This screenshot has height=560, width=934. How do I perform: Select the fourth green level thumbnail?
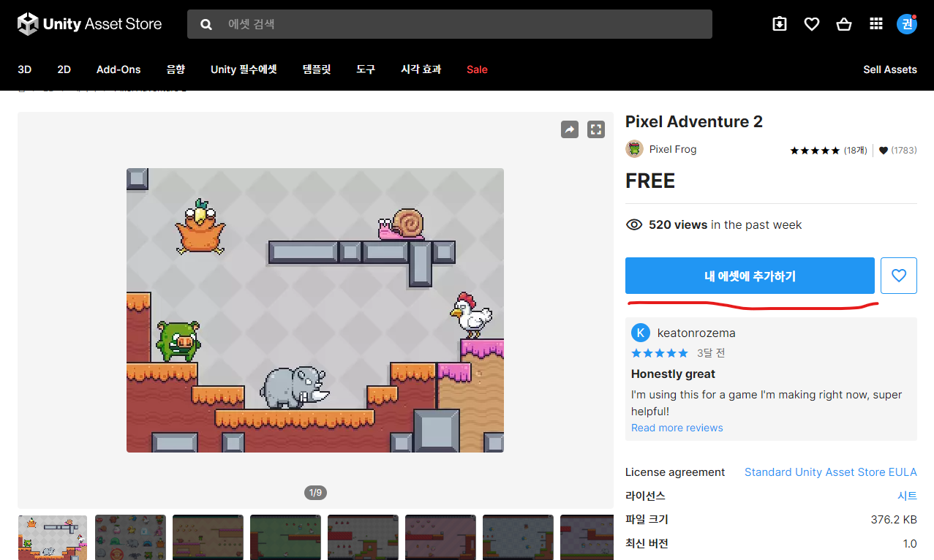[x=285, y=537]
